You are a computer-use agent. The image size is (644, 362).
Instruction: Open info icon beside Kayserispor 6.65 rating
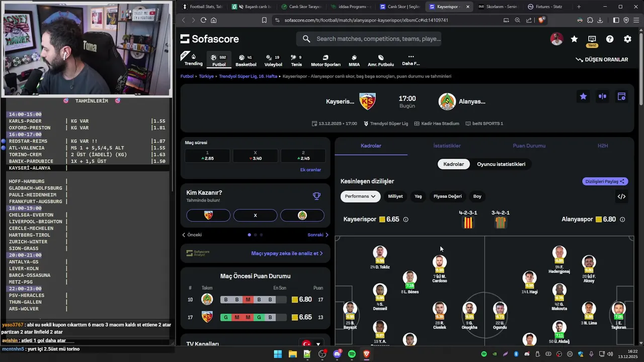(x=406, y=220)
